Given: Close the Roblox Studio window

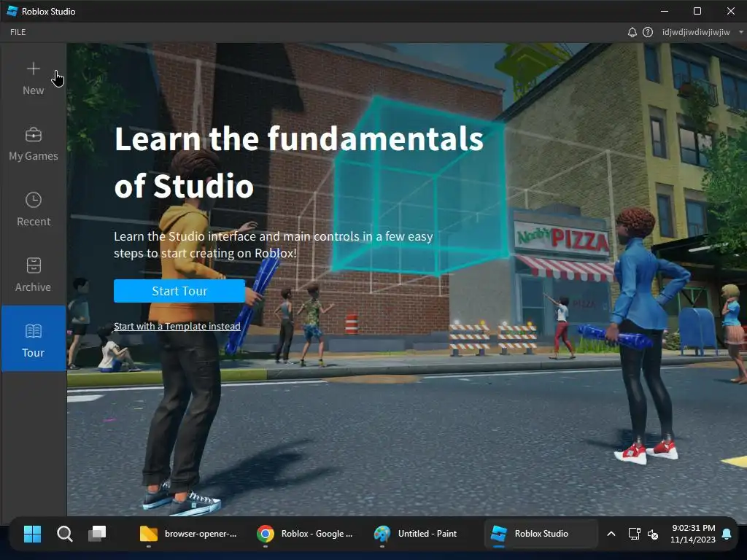Looking at the screenshot, I should tap(730, 11).
